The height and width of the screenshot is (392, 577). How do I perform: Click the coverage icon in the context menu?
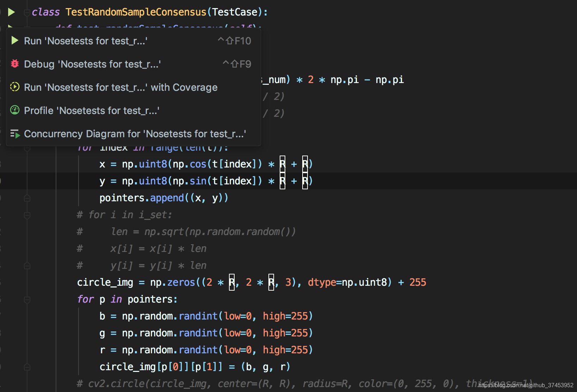pyautogui.click(x=15, y=87)
